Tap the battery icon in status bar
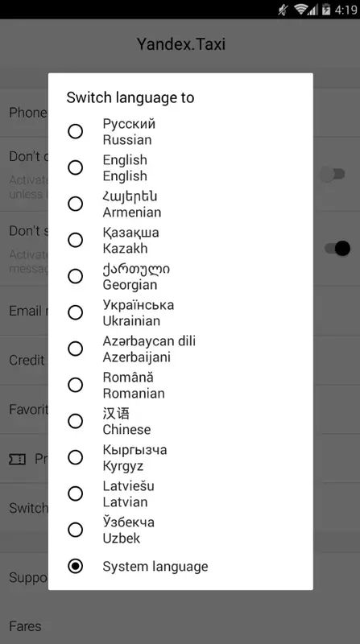 coord(326,10)
